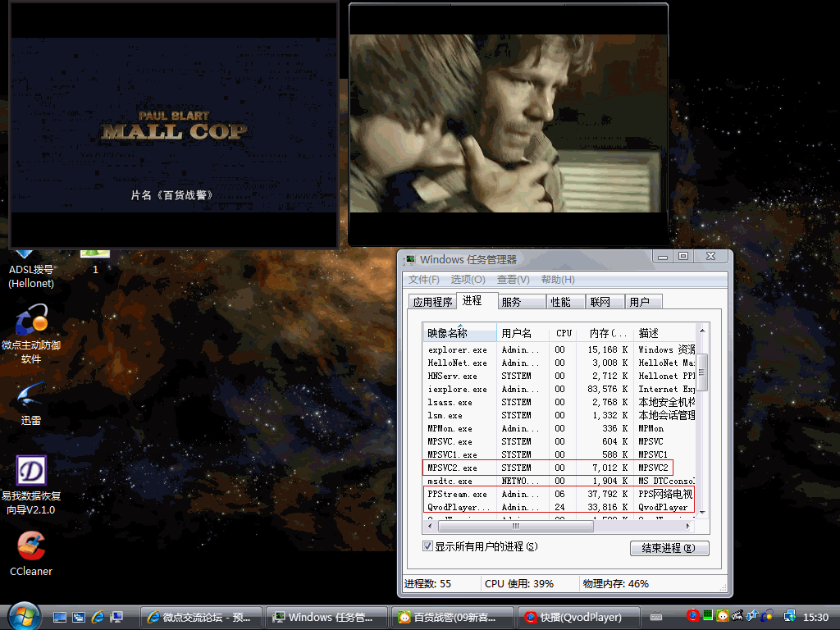This screenshot has height=630, width=840.
Task: Click the orange PPStream tray icon
Action: (x=722, y=615)
